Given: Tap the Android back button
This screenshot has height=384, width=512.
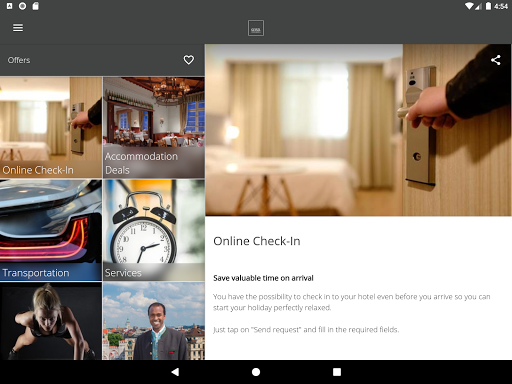Looking at the screenshot, I should tap(175, 372).
